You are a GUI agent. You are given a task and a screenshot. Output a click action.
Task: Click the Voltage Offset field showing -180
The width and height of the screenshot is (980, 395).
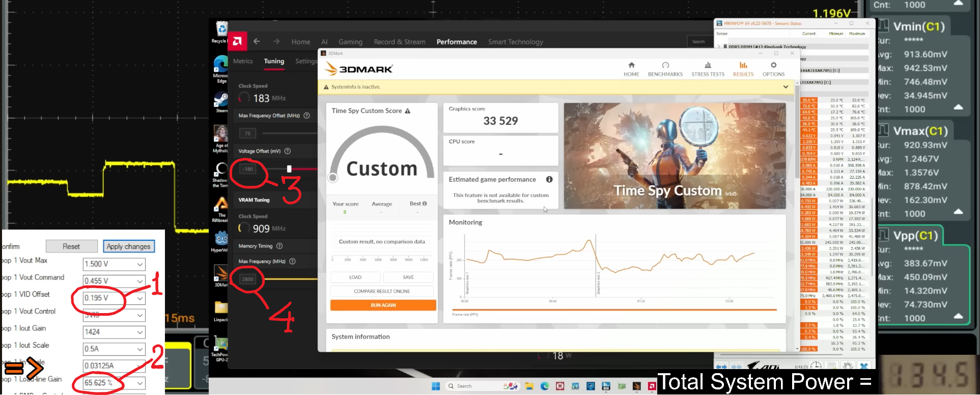(x=248, y=169)
